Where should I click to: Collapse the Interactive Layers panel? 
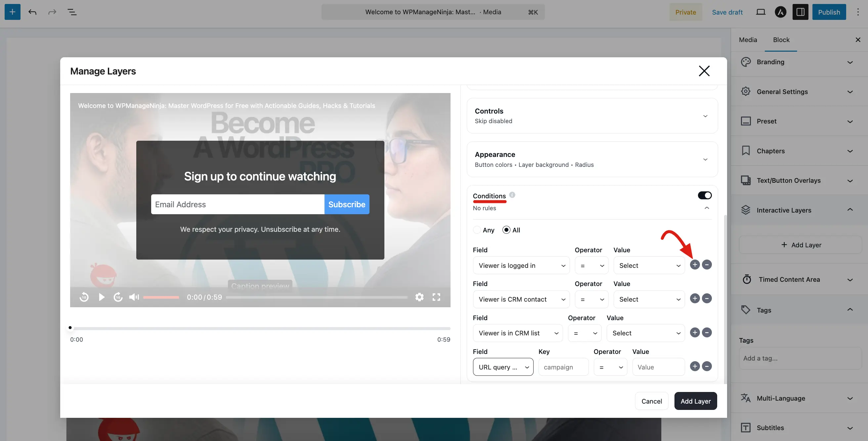click(x=799, y=210)
